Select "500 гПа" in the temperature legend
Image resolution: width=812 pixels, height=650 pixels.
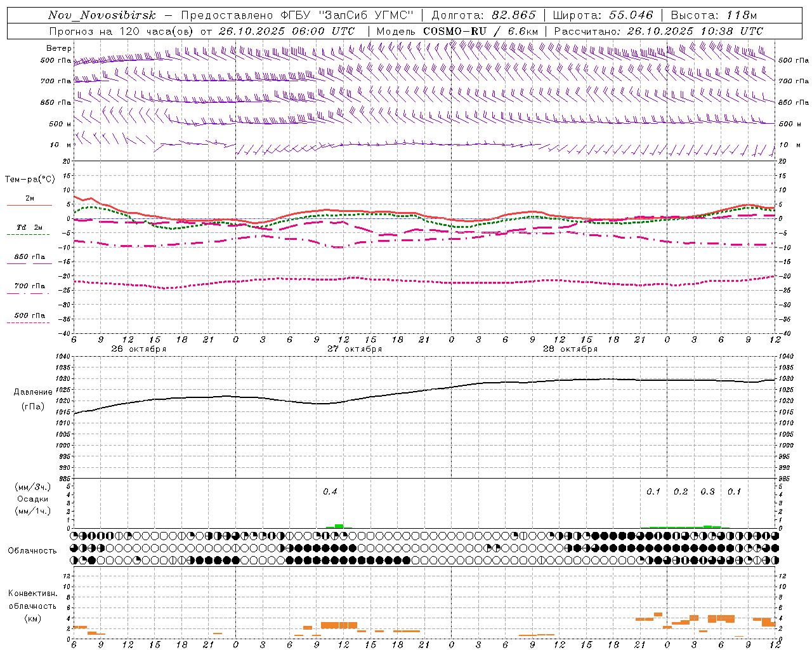(30, 315)
